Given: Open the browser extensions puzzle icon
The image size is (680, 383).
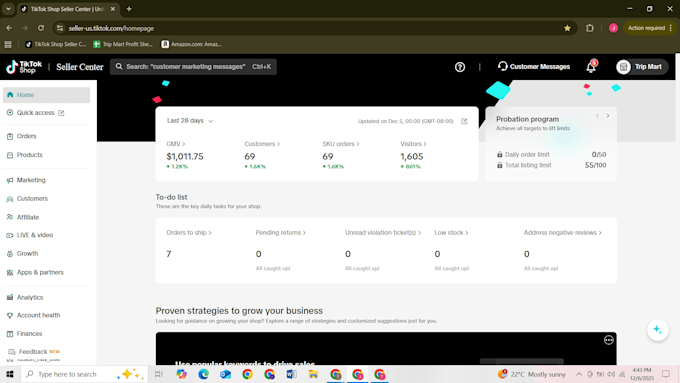Looking at the screenshot, I should tap(590, 28).
